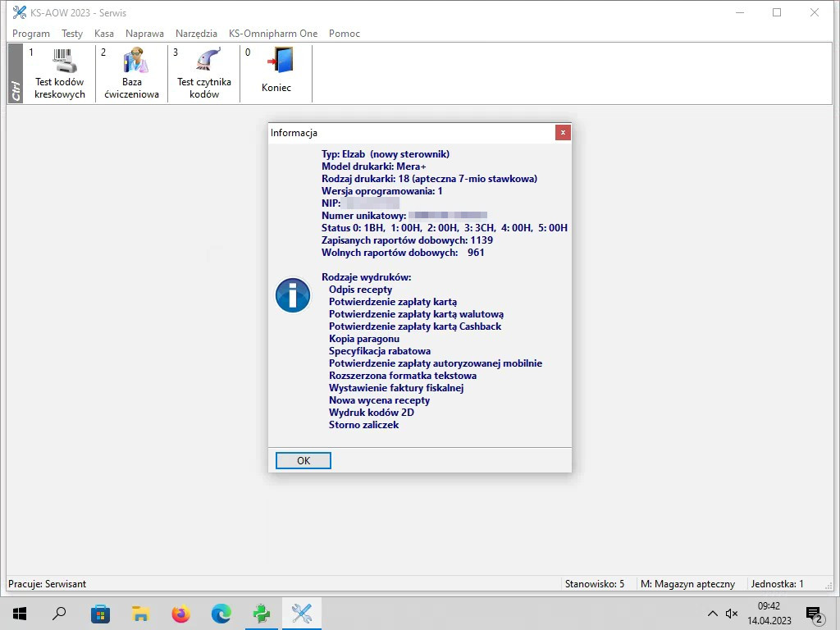The image size is (840, 630).
Task: Click muted speaker volume icon
Action: click(x=731, y=614)
